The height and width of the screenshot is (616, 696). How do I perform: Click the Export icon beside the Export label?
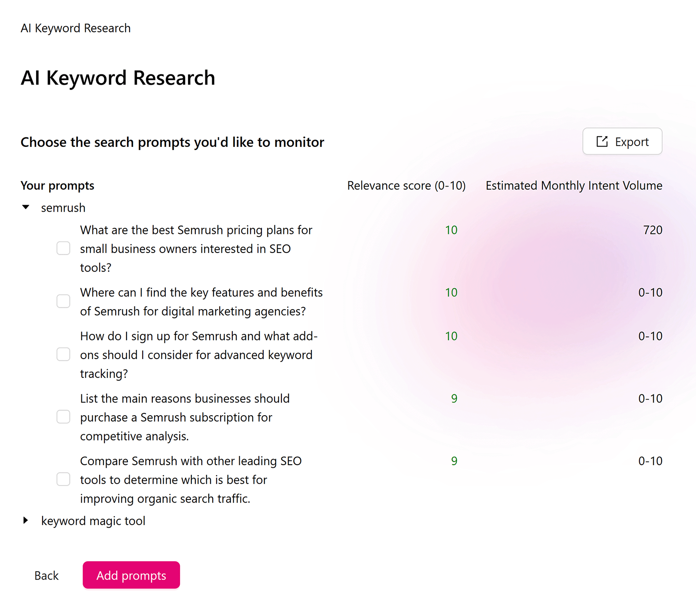pyautogui.click(x=602, y=141)
